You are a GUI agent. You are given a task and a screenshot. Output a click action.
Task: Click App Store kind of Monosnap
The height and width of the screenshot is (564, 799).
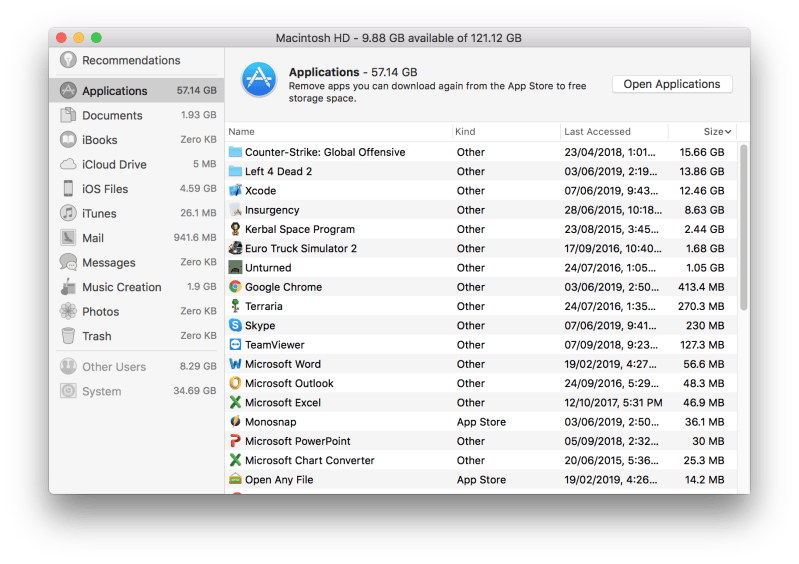coord(481,422)
